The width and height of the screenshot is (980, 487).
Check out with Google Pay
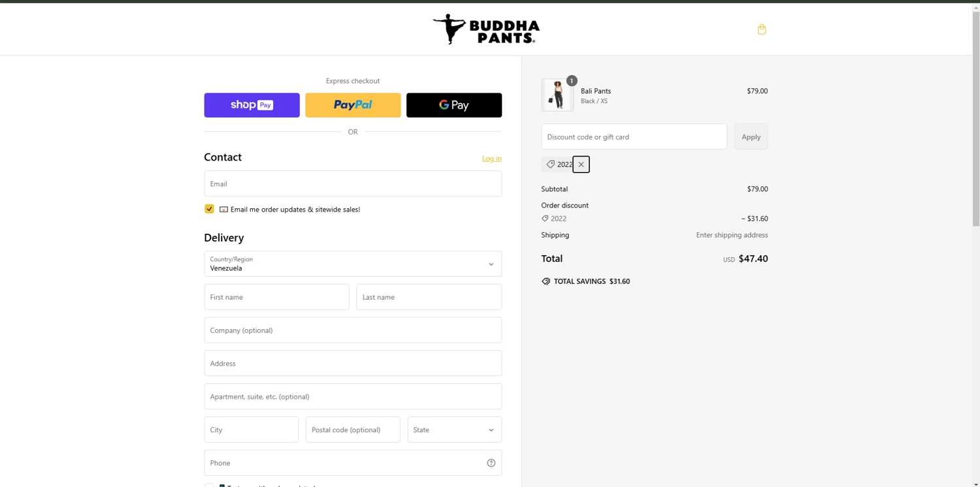click(x=454, y=105)
